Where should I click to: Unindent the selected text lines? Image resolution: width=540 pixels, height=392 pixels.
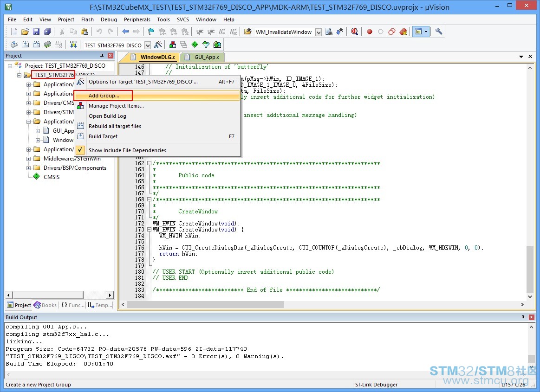click(x=211, y=32)
